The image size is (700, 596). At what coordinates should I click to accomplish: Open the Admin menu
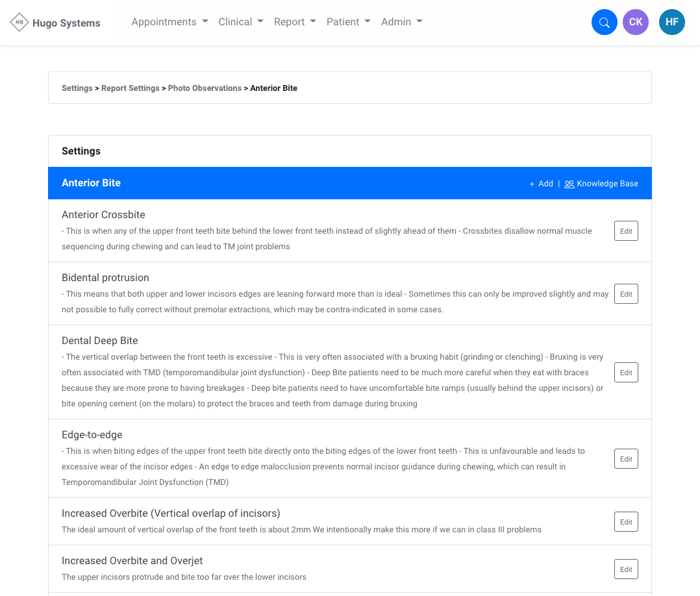coord(401,22)
